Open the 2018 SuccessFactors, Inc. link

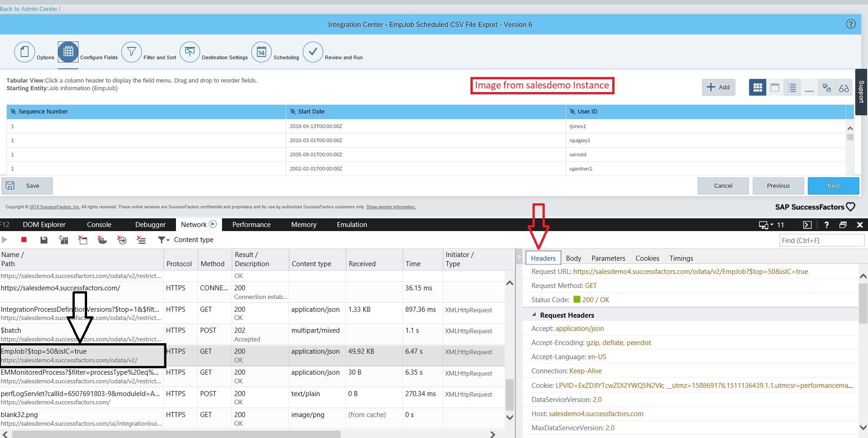[x=55, y=207]
